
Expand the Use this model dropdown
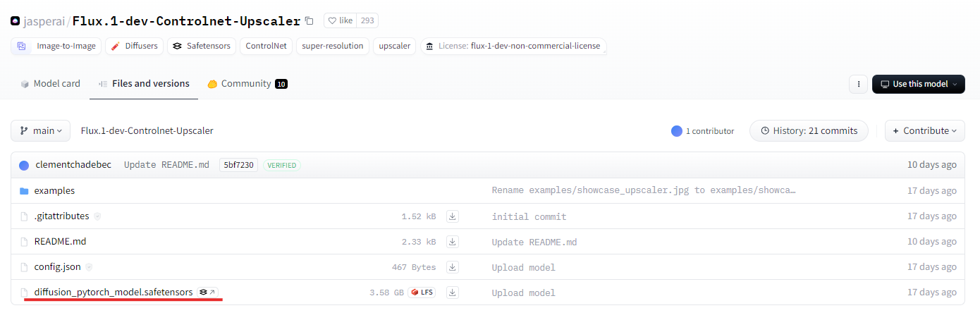[919, 84]
